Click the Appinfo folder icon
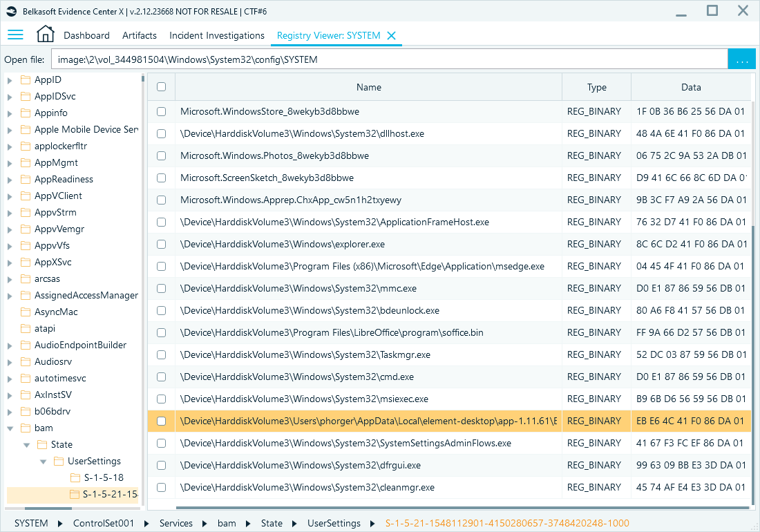 26,113
